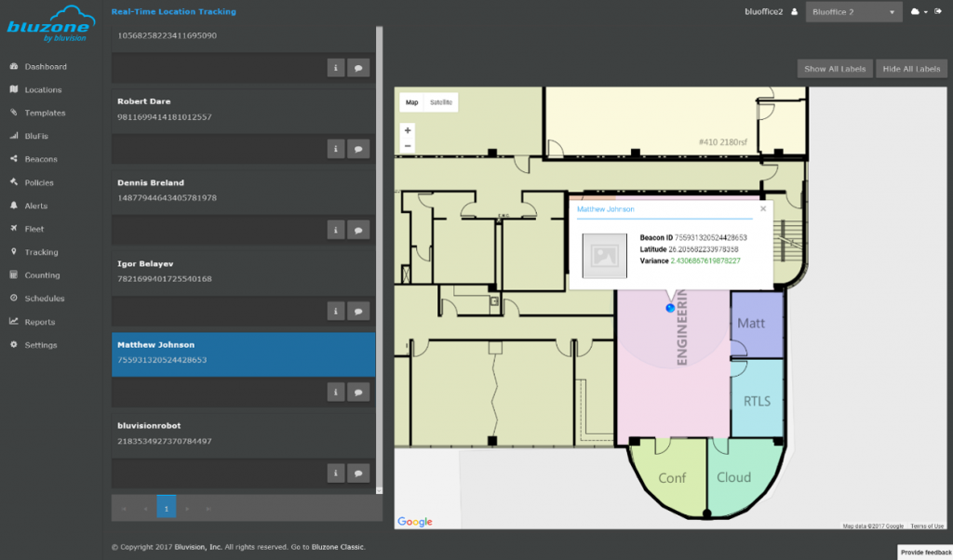
Task: Open info for Dennis Breland
Action: pos(335,230)
